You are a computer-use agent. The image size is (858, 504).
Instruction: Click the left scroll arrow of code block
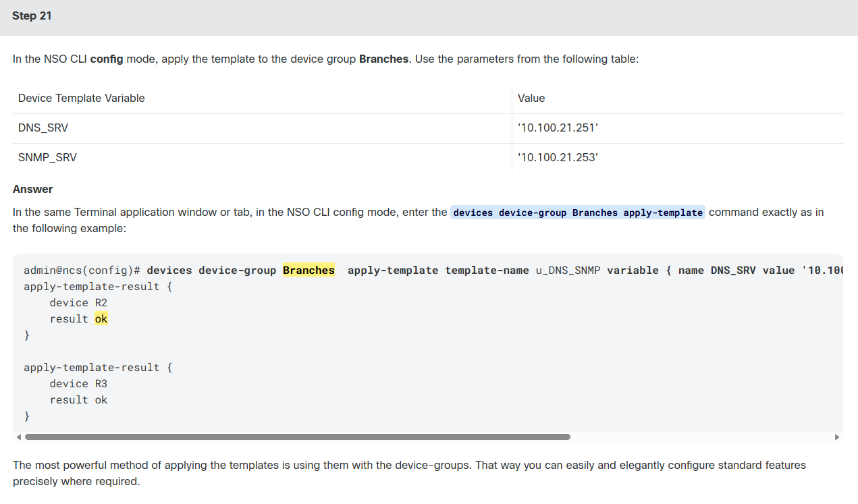(19, 437)
